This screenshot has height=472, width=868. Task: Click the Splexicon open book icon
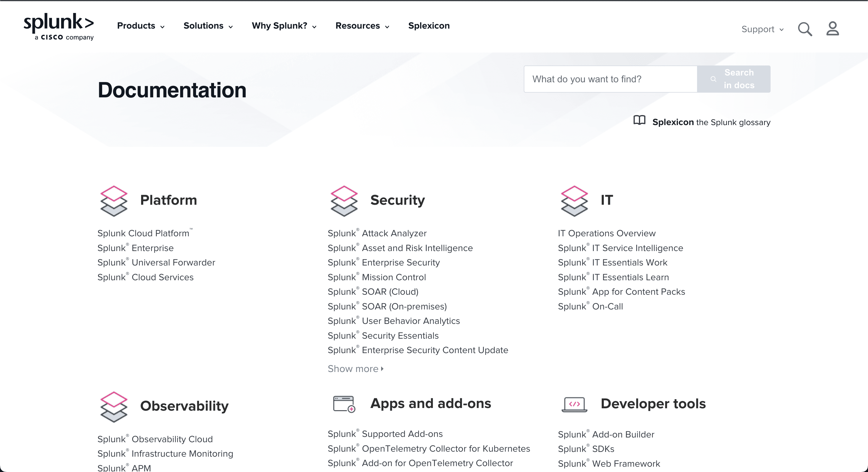(x=639, y=121)
